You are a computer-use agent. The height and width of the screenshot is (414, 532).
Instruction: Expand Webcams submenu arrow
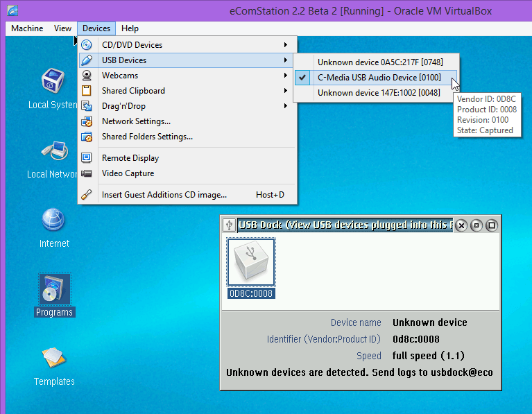click(x=286, y=76)
